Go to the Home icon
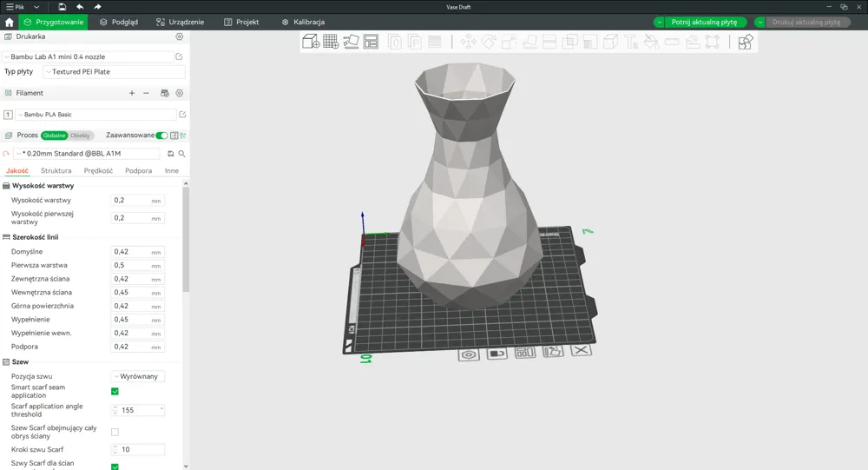Screen dimensions: 868x470 [x=9, y=23]
